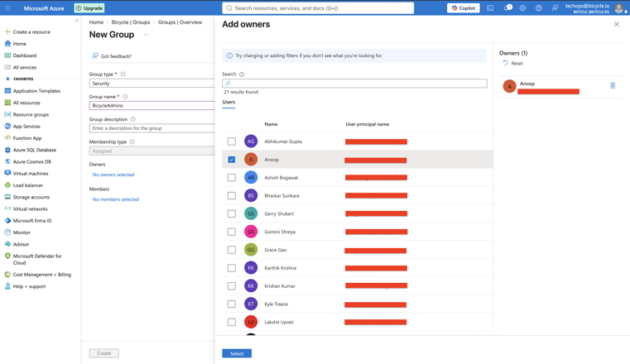Click the Upgrade button

coord(89,8)
